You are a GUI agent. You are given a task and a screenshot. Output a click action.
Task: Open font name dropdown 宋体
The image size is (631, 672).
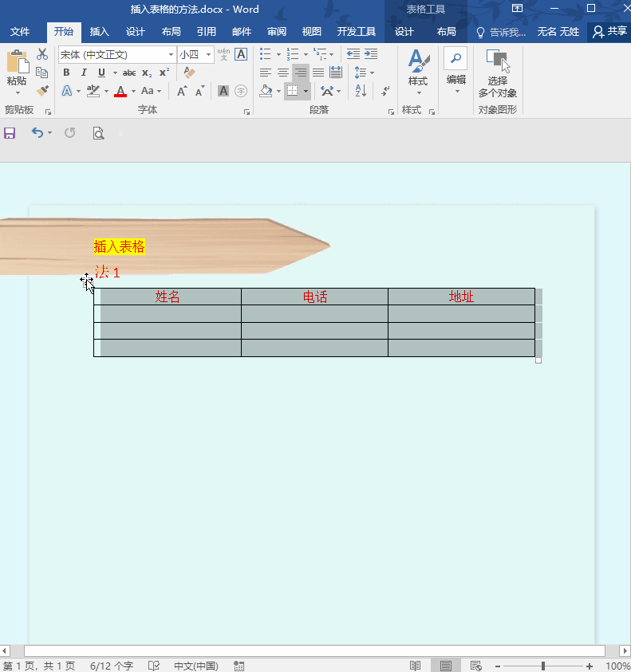pos(171,54)
